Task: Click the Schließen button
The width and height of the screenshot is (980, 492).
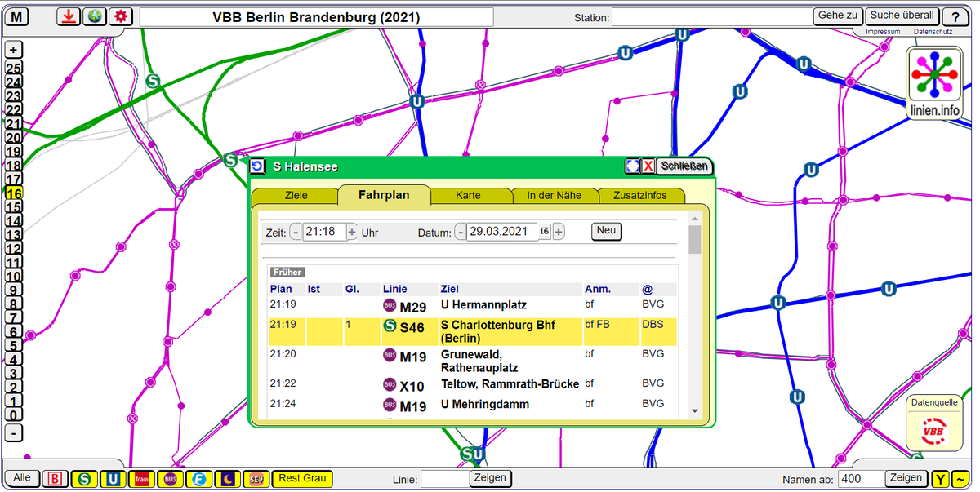Action: pyautogui.click(x=684, y=166)
